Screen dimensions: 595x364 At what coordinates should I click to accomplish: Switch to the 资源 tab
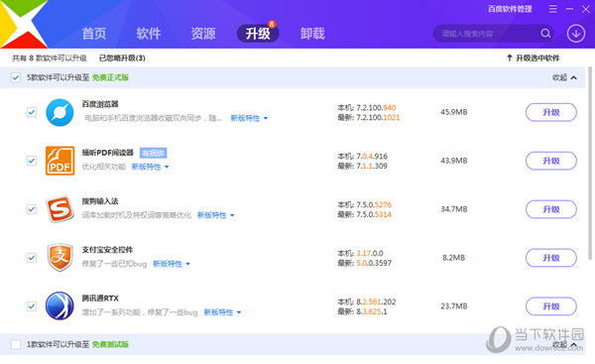[x=203, y=34]
